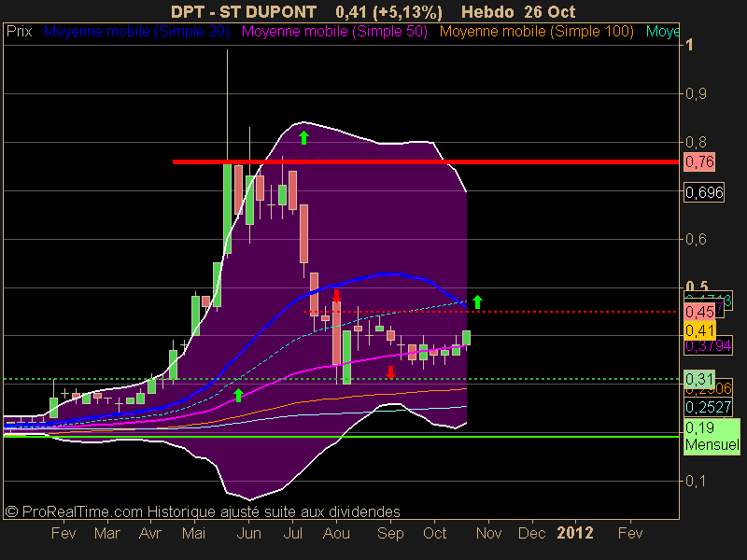Click the yellow 0,41 current price tag
The image size is (747, 560).
pos(699,330)
